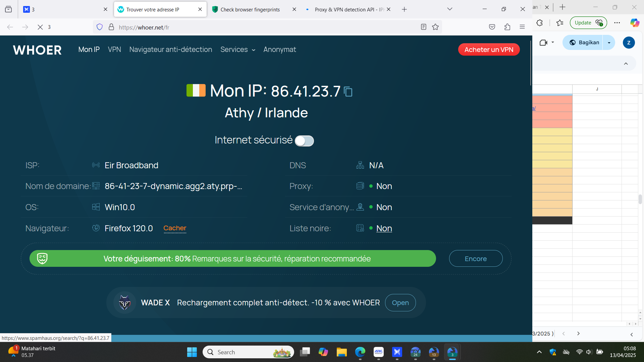This screenshot has width=644, height=362.
Task: Click the green Votre déguisement 80% bar
Action: click(x=233, y=258)
